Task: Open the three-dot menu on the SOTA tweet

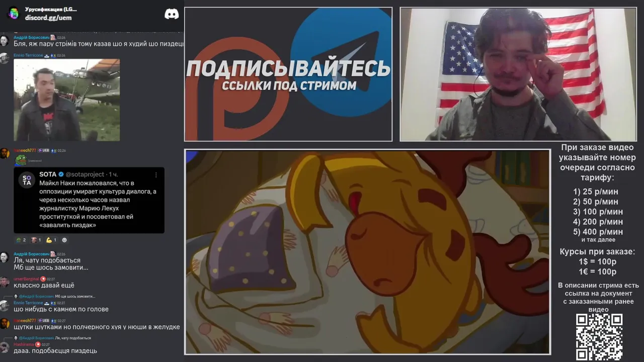Action: click(x=156, y=175)
